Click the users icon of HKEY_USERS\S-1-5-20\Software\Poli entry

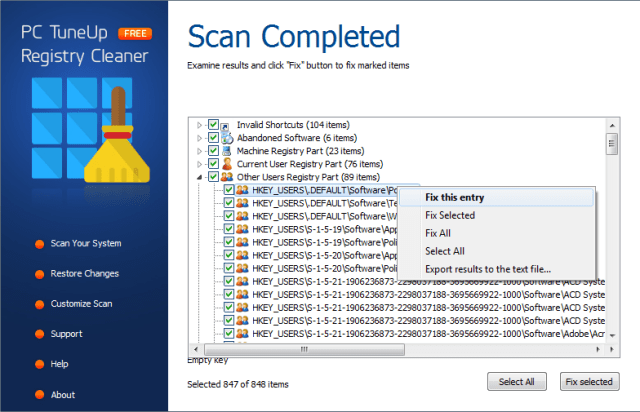(x=242, y=269)
